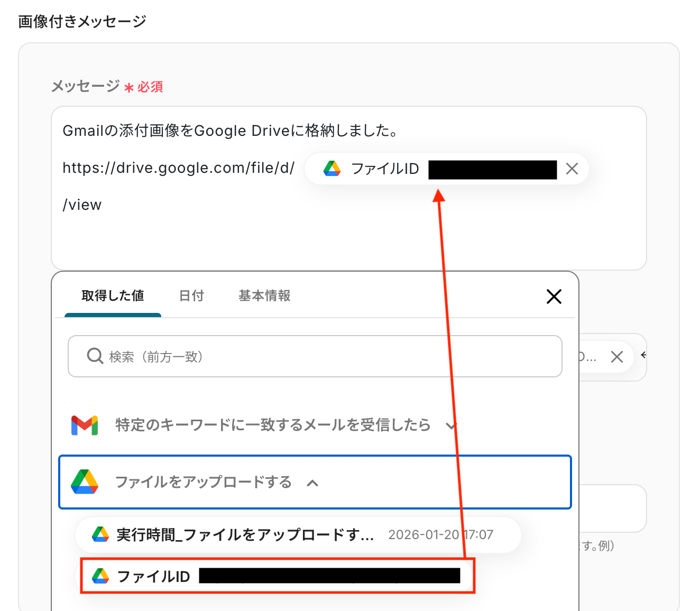This screenshot has width=700, height=611.
Task: Click the Drive icon on the message's ファイルID chip
Action: (332, 169)
